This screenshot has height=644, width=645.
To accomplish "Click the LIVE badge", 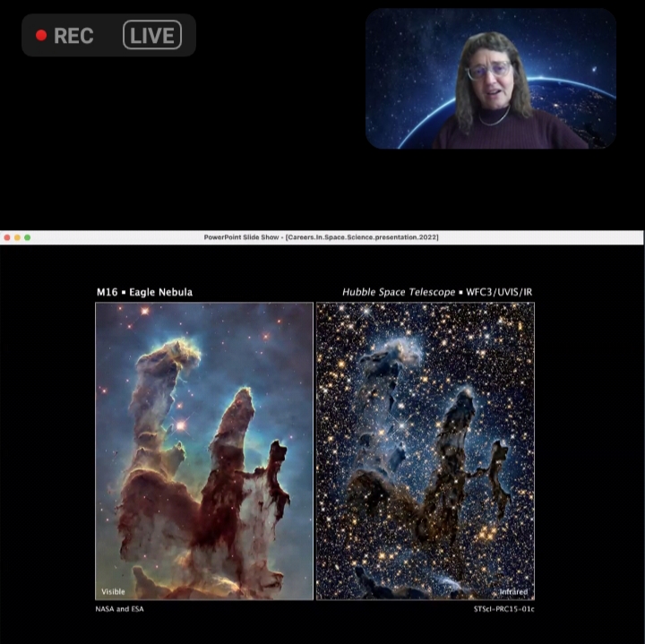I will [152, 35].
